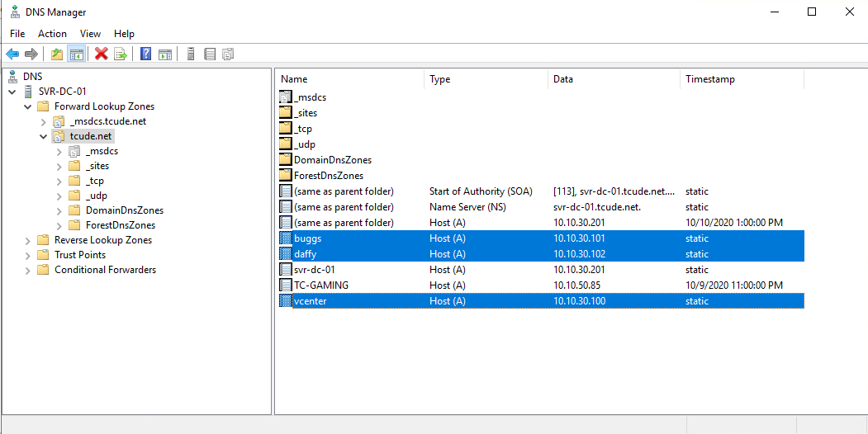Expand the _msdcs.tcude.net zone node
868x434 pixels.
pyautogui.click(x=44, y=121)
